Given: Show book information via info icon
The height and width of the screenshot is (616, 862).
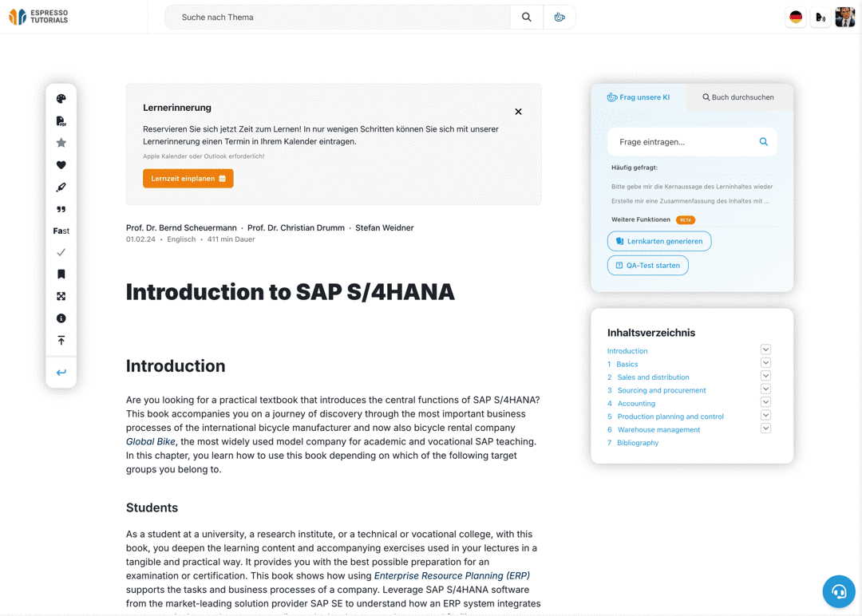Looking at the screenshot, I should (x=61, y=318).
